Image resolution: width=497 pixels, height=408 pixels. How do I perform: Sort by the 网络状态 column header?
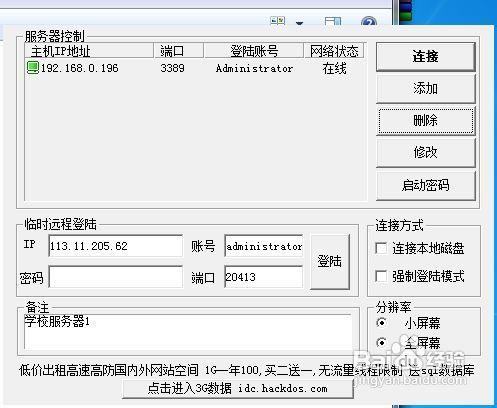tap(334, 51)
